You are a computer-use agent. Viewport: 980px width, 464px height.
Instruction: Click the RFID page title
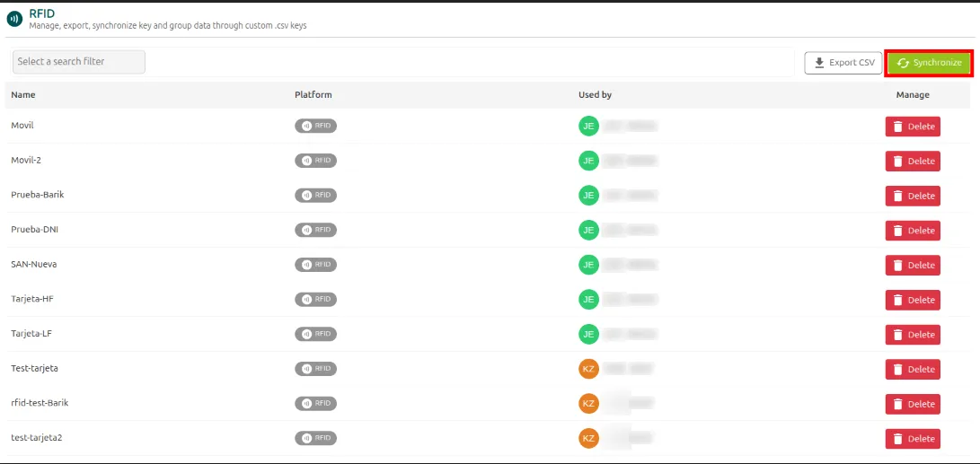pyautogui.click(x=41, y=13)
